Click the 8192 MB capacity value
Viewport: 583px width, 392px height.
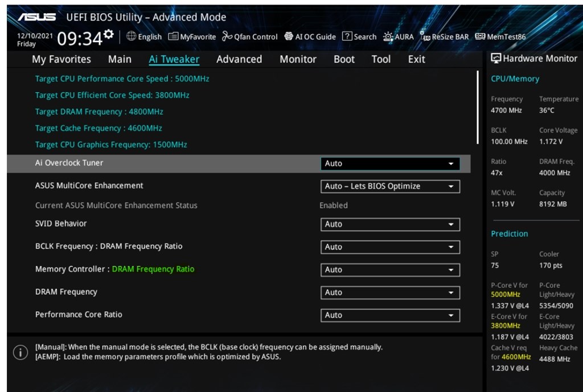553,204
